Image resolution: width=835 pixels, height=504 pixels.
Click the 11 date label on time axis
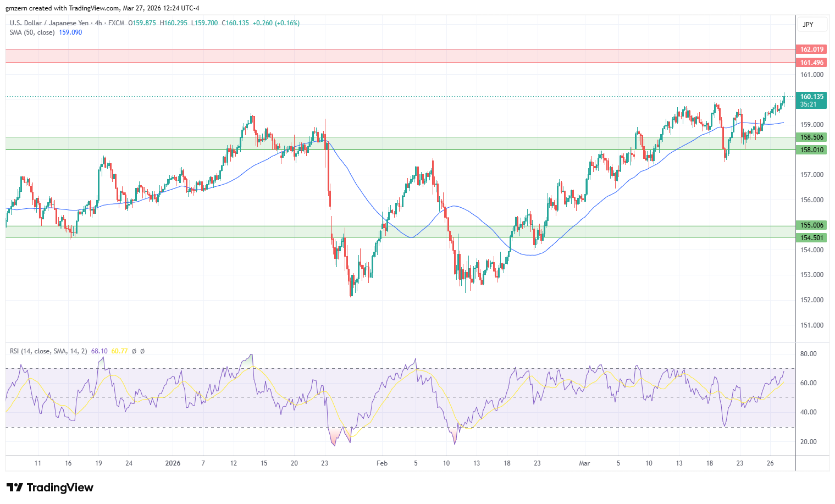(37, 463)
